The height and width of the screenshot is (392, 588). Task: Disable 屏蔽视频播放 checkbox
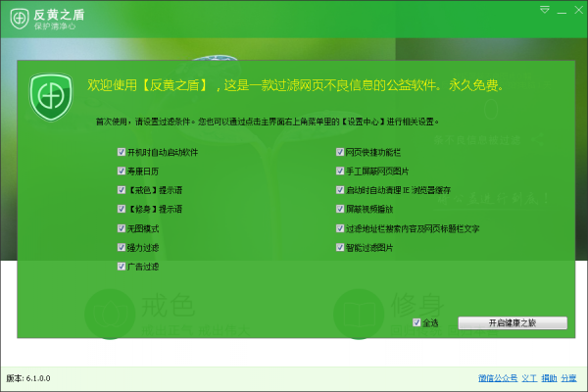340,209
